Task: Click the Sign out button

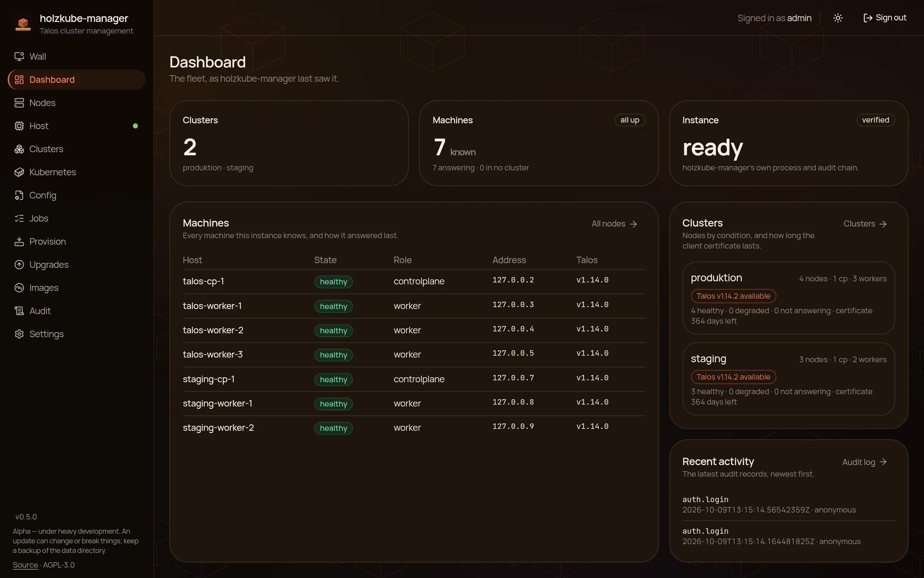Action: point(885,18)
